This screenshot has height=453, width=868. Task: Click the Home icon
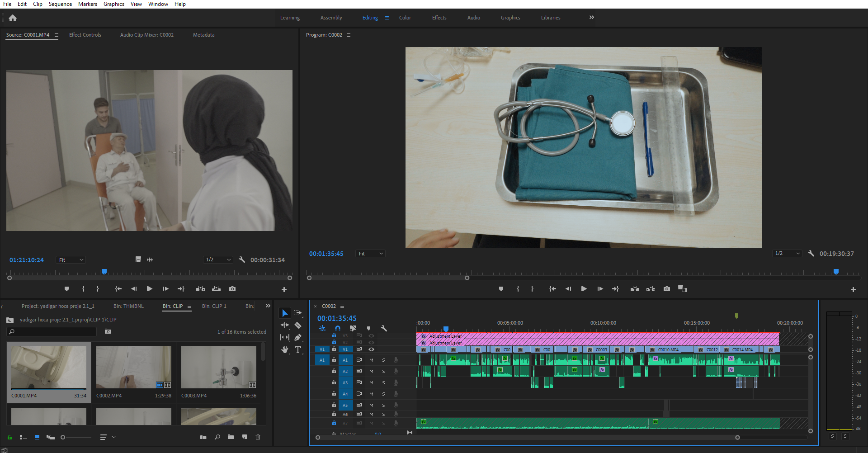[x=13, y=18]
